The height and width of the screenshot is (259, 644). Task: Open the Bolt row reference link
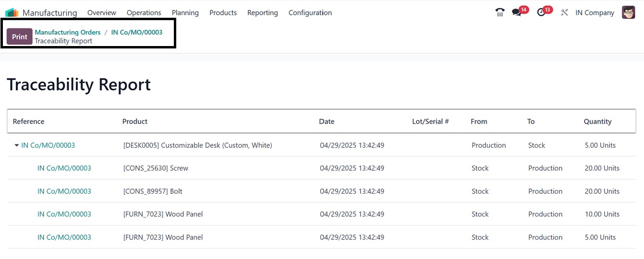click(64, 191)
